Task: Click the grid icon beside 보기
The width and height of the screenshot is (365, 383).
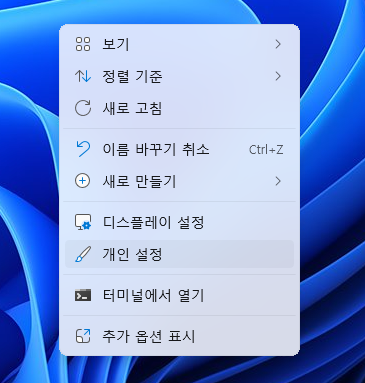Action: click(83, 44)
